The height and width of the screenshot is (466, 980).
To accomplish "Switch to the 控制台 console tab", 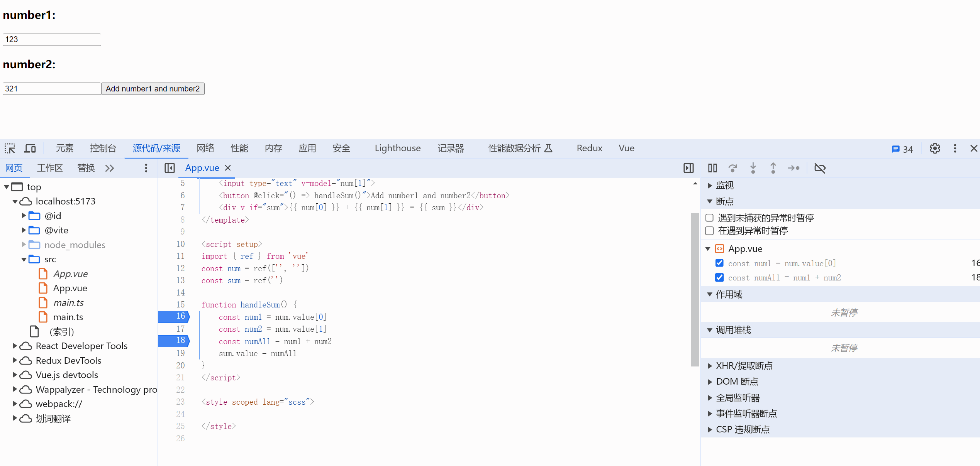I will (x=103, y=149).
